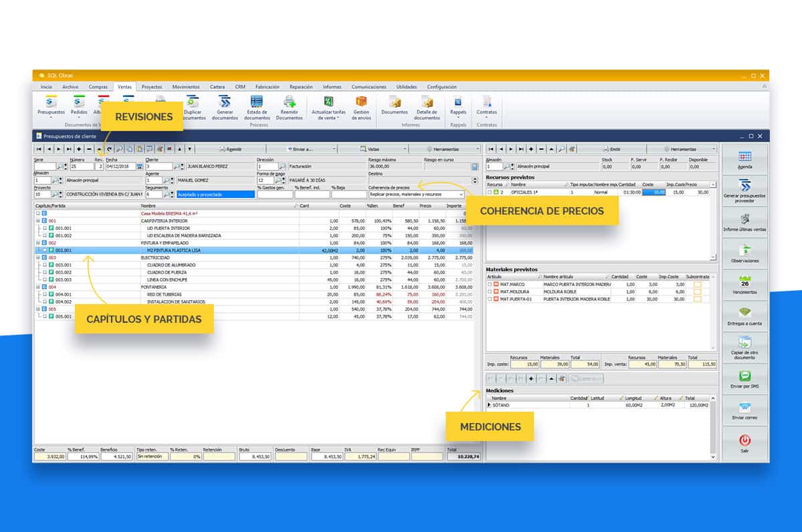Open the Informes ribbon tab
Viewport: 802px width, 532px height.
tap(331, 87)
